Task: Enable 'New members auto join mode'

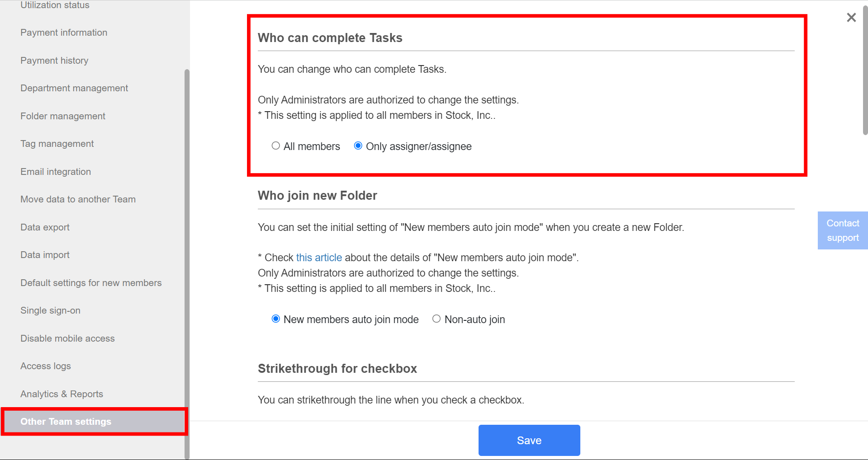Action: click(276, 319)
